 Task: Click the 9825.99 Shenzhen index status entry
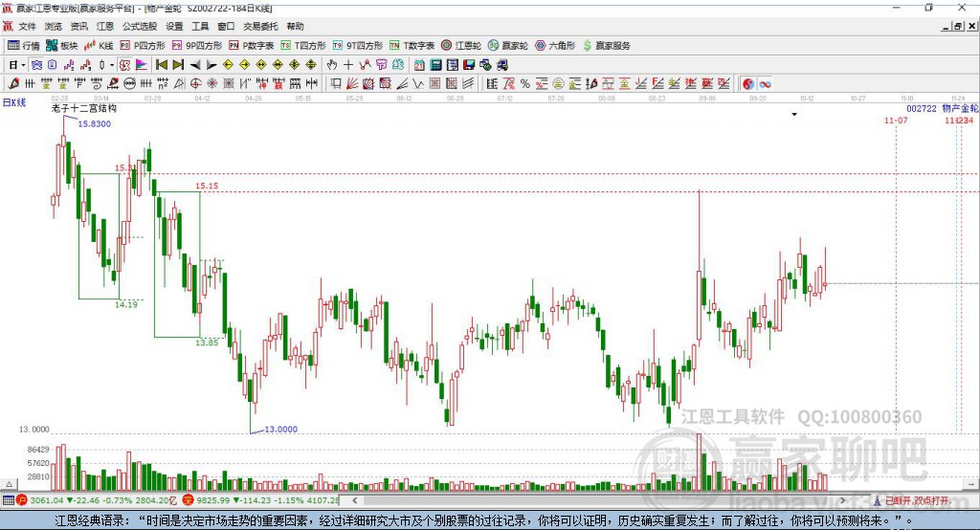point(261,500)
